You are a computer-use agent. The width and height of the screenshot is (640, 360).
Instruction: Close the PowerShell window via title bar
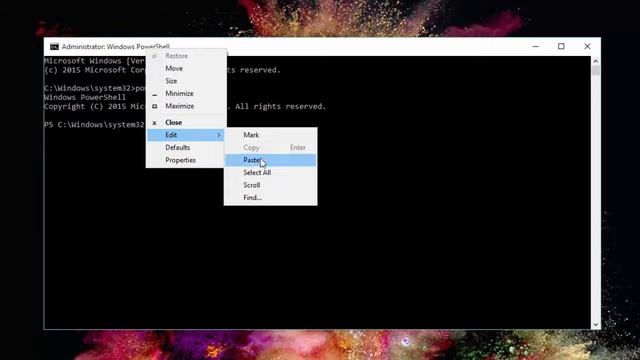587,47
